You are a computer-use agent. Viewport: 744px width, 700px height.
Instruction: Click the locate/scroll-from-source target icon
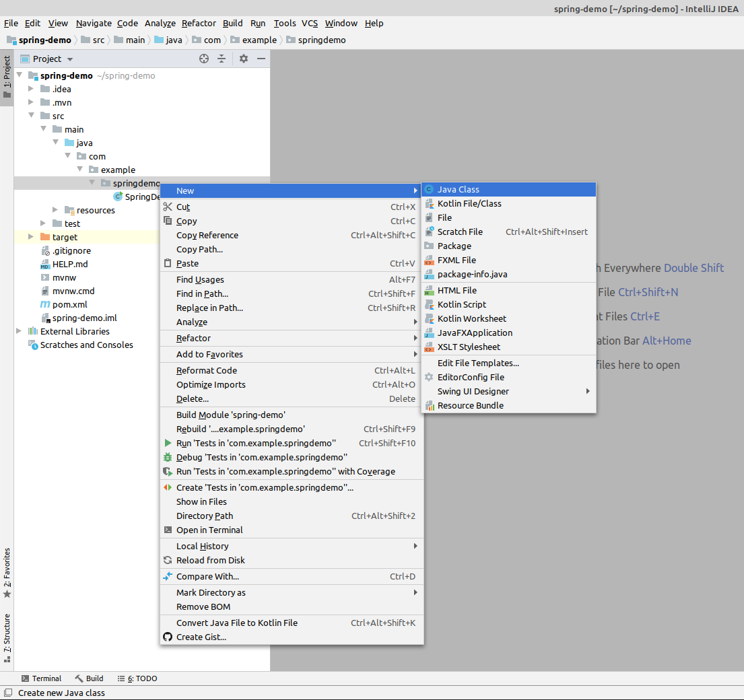click(x=204, y=59)
